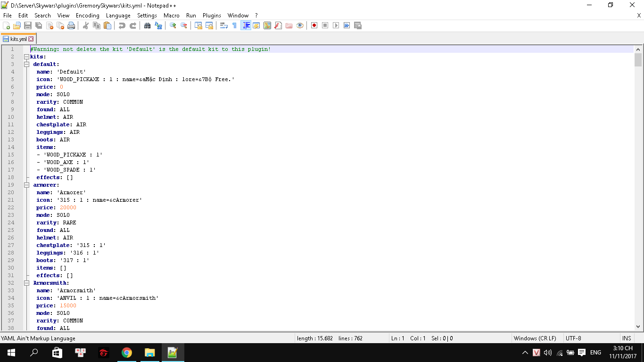Click the Save All toolbar icon
The width and height of the screenshot is (644, 362).
(39, 25)
